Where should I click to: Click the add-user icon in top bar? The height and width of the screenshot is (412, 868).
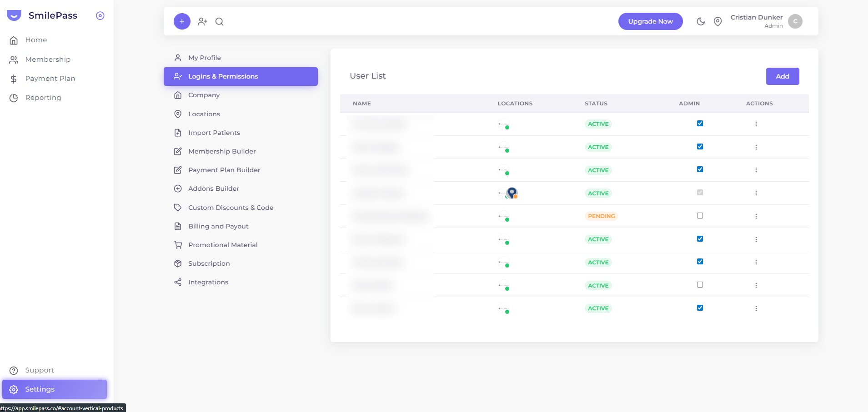203,21
